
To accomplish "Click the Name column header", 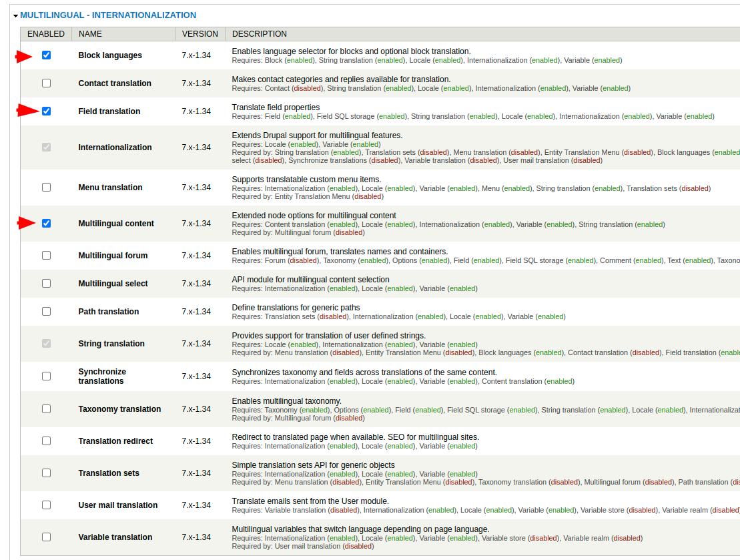I will tap(90, 34).
